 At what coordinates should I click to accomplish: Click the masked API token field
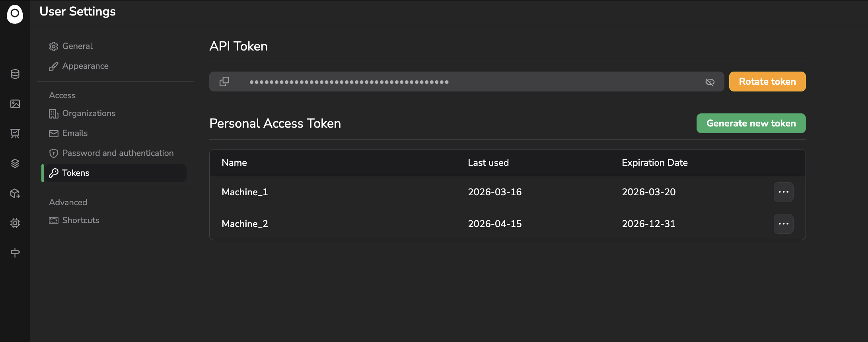coord(466,82)
